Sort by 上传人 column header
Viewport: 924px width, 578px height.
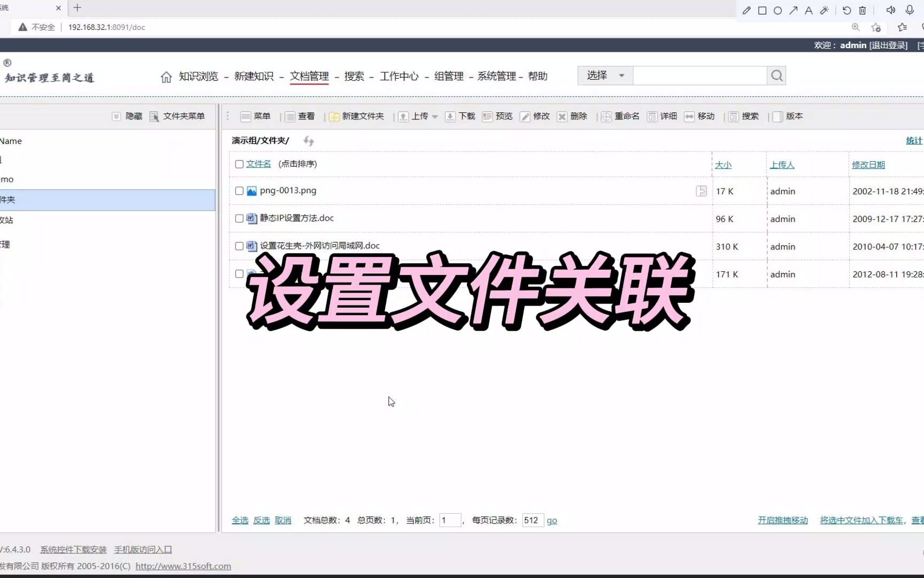tap(782, 165)
